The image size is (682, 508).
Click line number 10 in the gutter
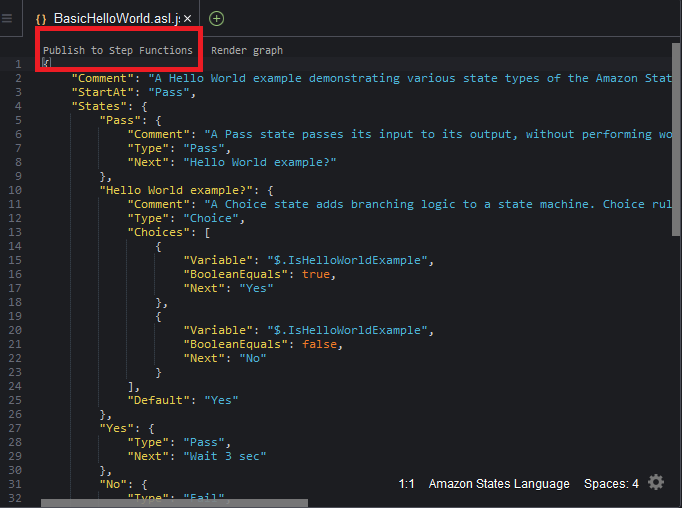pyautogui.click(x=15, y=190)
